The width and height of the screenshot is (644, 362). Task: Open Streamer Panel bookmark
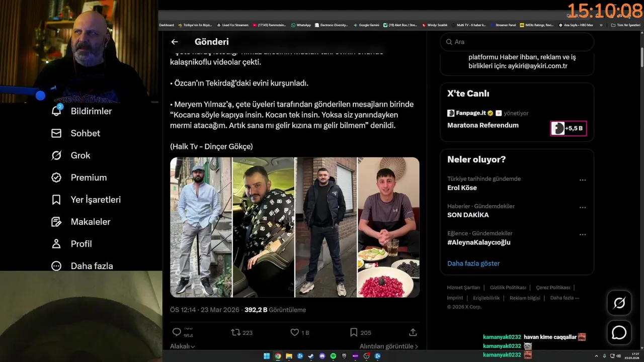(503, 25)
